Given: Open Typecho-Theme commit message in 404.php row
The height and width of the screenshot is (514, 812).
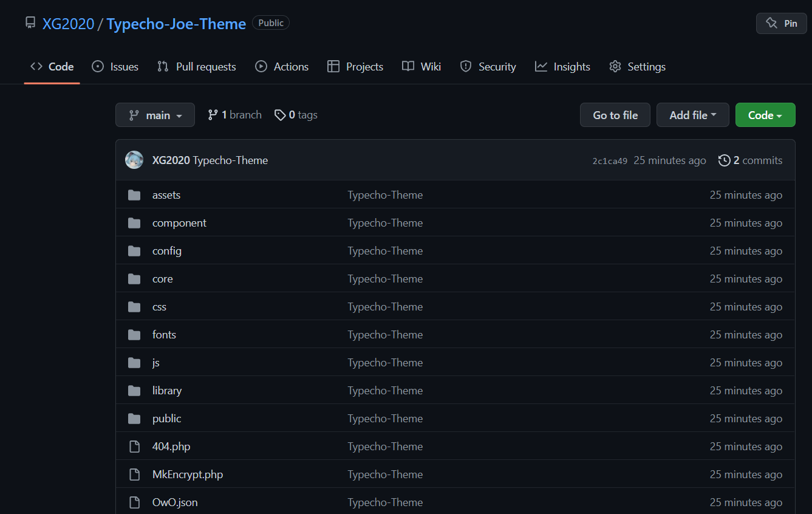Looking at the screenshot, I should (x=385, y=447).
